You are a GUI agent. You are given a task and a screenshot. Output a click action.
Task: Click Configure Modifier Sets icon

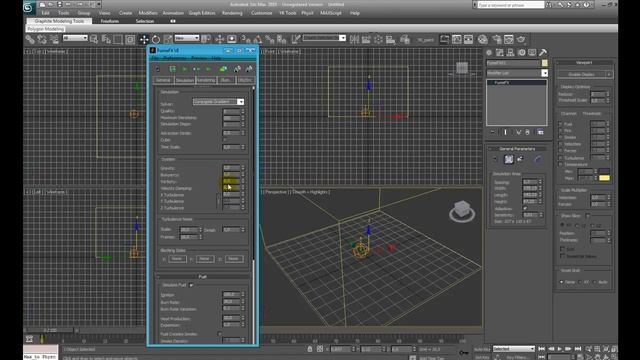(540, 132)
